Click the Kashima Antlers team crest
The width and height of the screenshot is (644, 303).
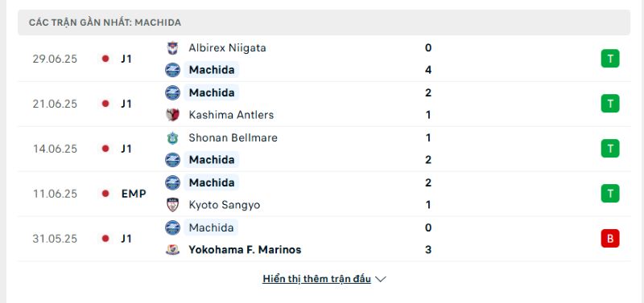172,115
